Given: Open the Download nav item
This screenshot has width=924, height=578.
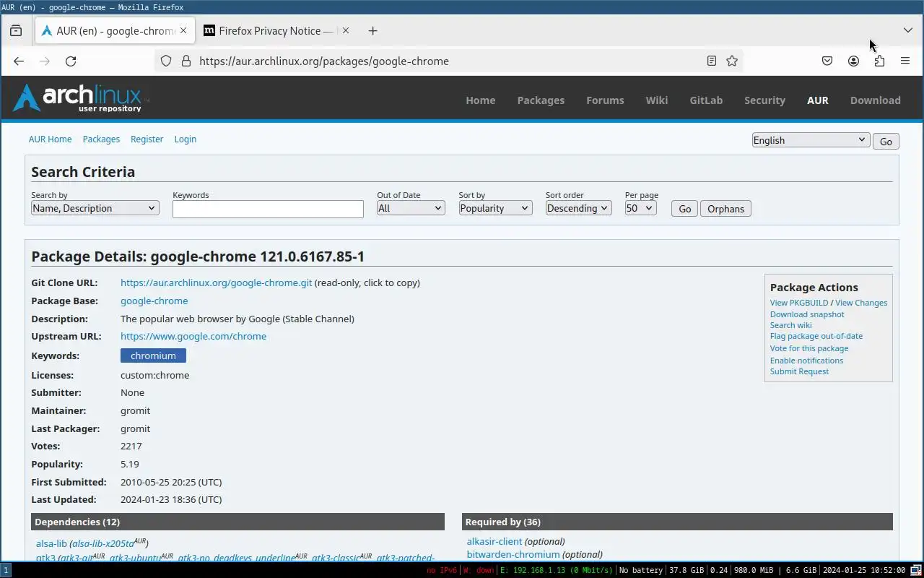Looking at the screenshot, I should [x=876, y=100].
